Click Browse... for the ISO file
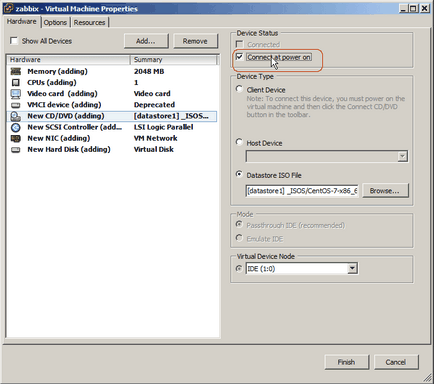 tap(385, 191)
